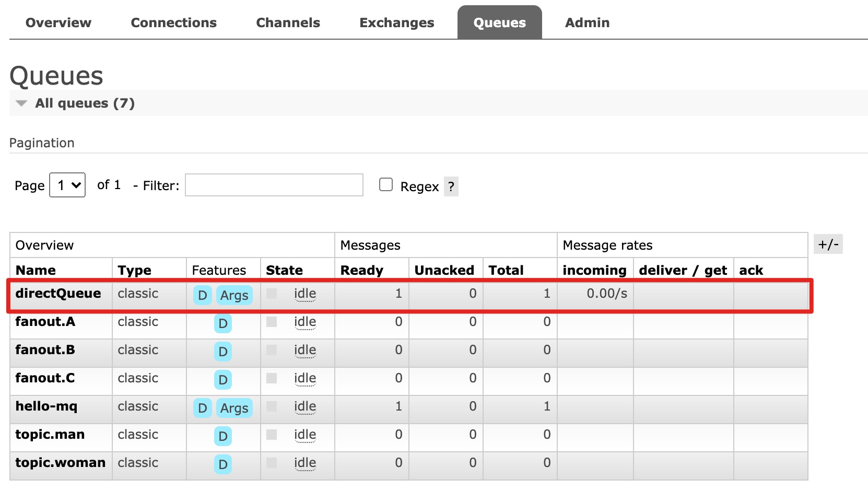
Task: Click the classic type cell for hello-mq
Action: 138,406
